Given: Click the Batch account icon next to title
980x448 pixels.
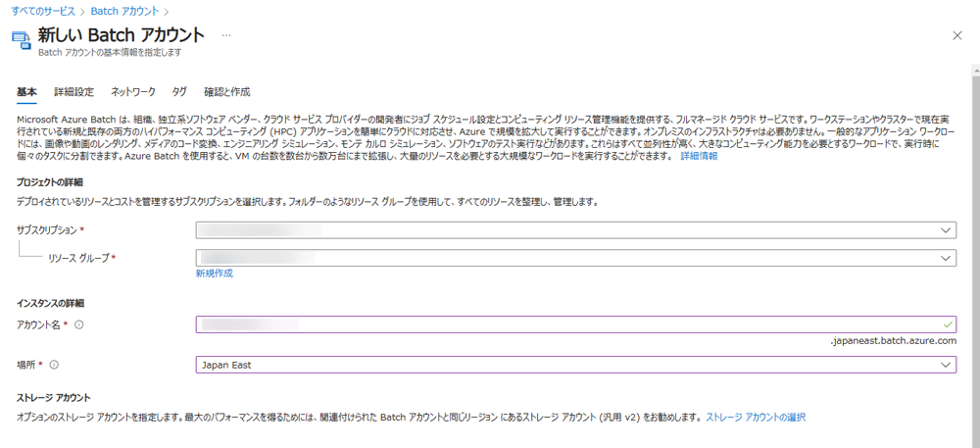Looking at the screenshot, I should point(22,40).
